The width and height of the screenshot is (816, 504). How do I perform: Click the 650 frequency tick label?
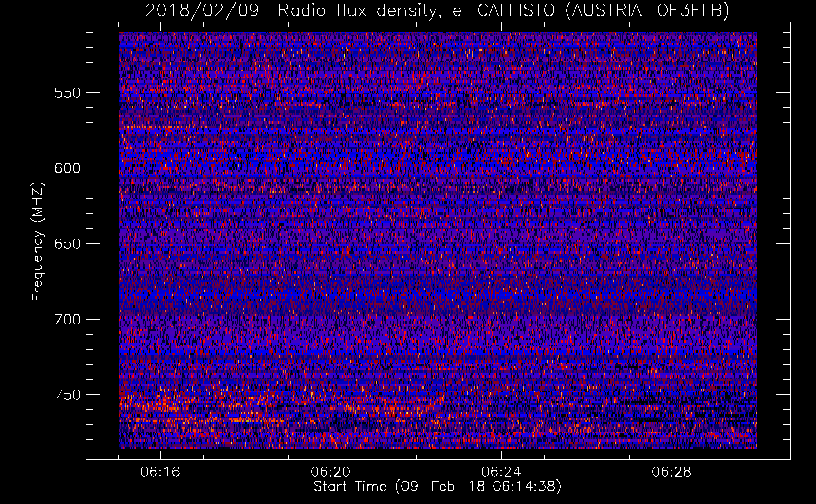[x=68, y=244]
